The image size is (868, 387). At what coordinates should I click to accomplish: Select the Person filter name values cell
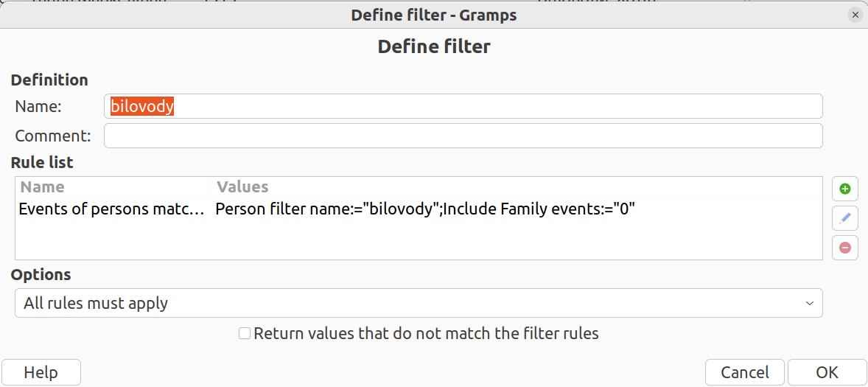tap(424, 209)
